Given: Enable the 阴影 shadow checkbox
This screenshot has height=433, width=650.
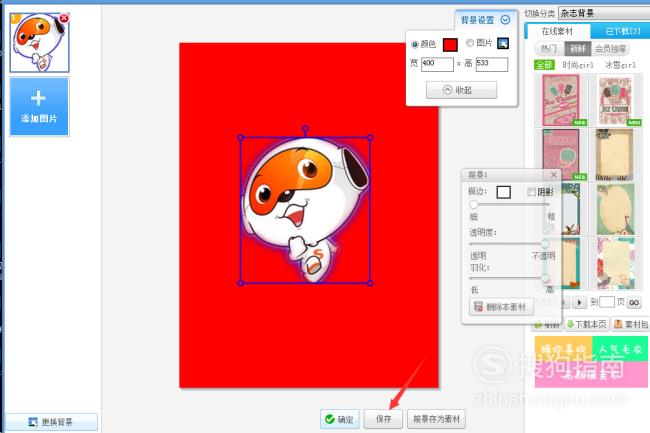Looking at the screenshot, I should [x=531, y=192].
